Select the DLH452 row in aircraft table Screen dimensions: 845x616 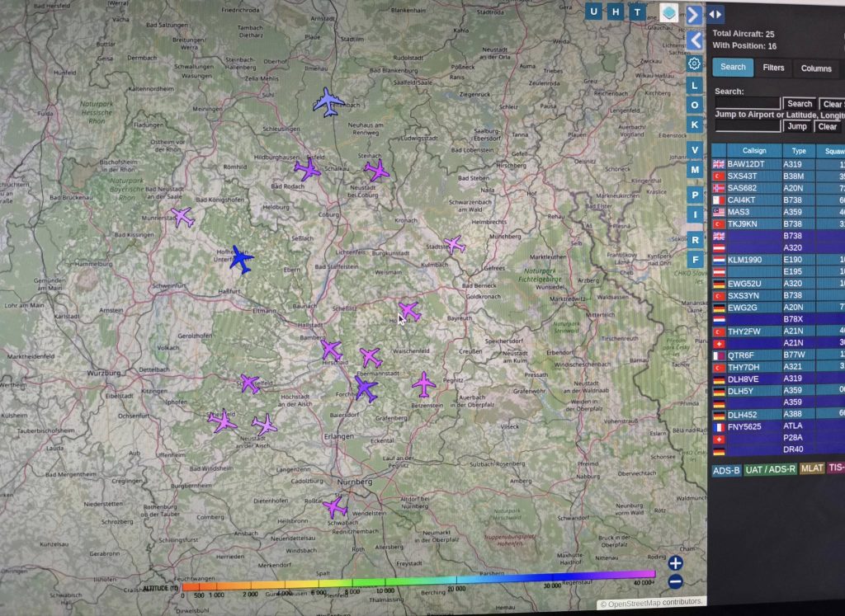tap(743, 414)
